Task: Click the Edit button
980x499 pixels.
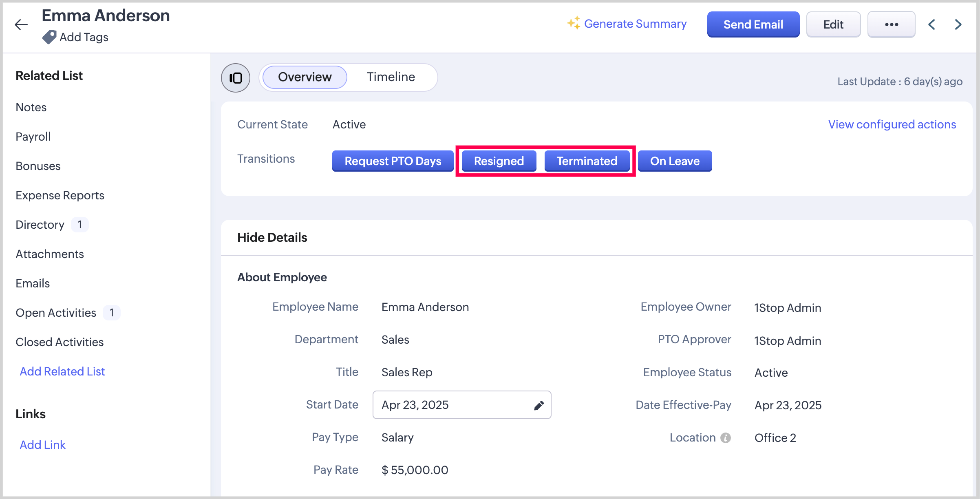Action: [x=833, y=24]
